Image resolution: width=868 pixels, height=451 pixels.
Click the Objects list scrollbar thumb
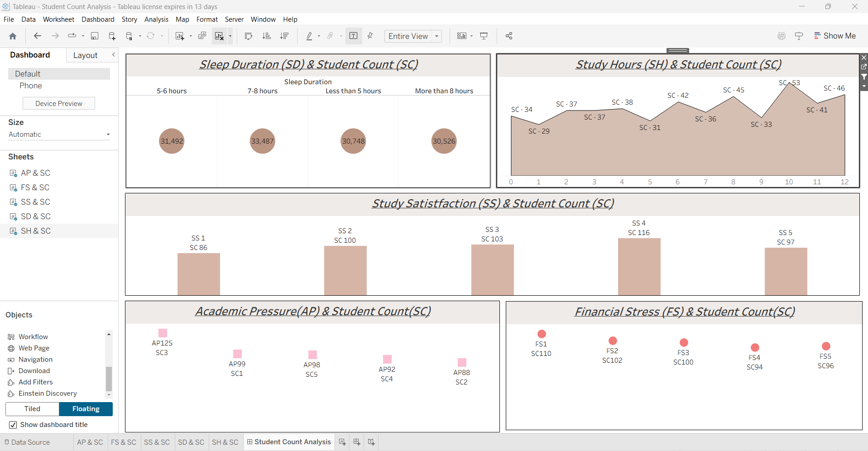109,379
